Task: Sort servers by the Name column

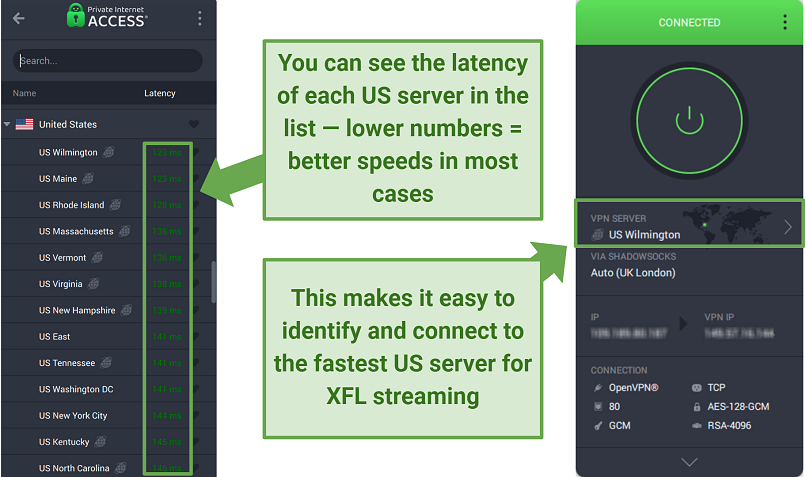Action: (x=24, y=93)
